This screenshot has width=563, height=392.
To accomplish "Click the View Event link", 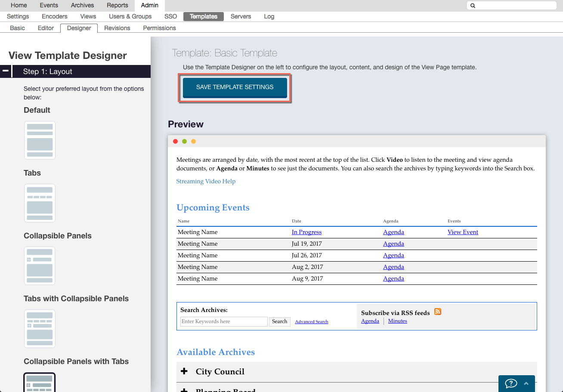I will pos(463,232).
